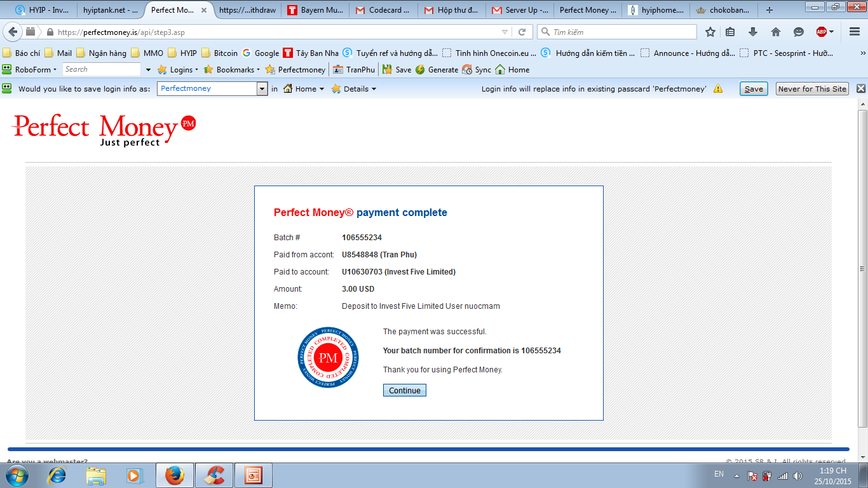Switch to the Codecard Gmail tab

(383, 10)
